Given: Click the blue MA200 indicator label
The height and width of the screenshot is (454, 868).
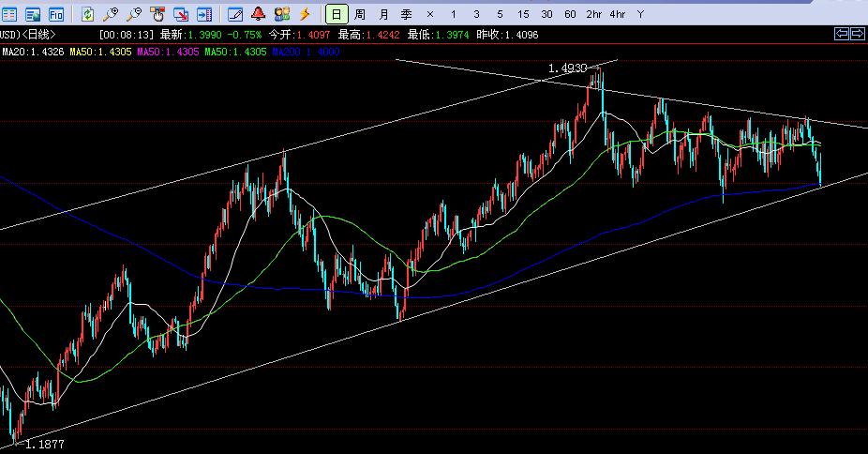Looking at the screenshot, I should click(x=307, y=52).
